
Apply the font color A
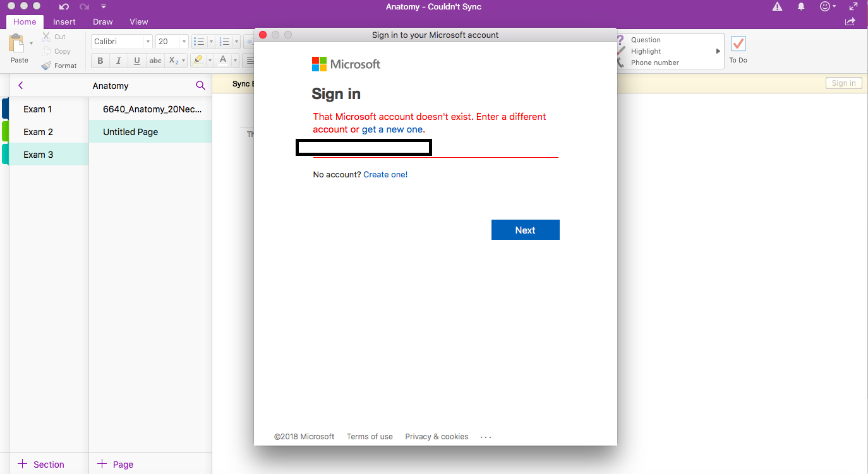point(223,61)
